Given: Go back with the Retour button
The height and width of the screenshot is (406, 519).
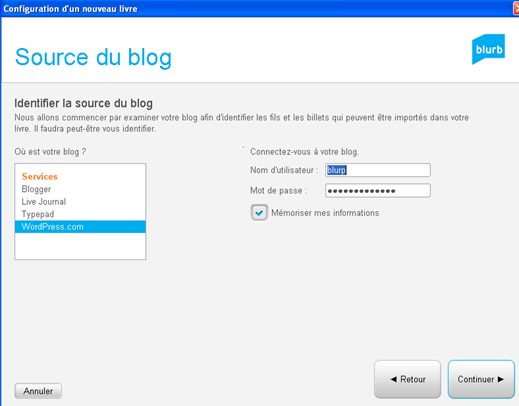Looking at the screenshot, I should (407, 379).
